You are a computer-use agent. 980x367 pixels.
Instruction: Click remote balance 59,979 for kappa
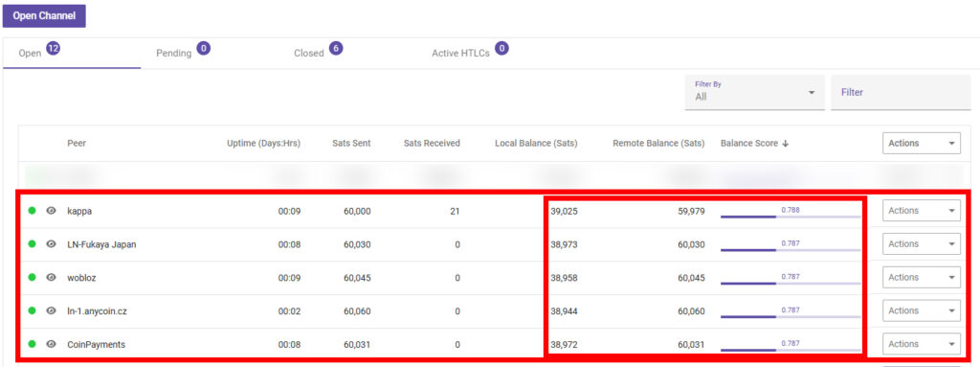691,211
